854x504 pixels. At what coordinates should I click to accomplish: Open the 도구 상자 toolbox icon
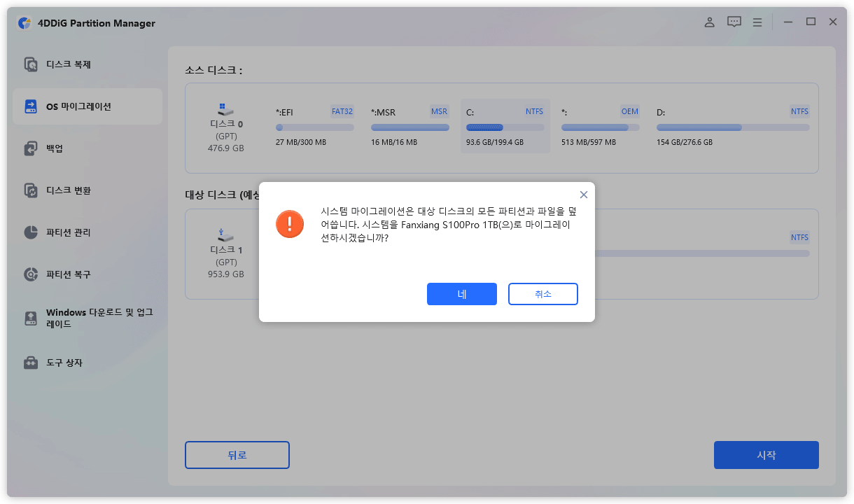pyautogui.click(x=31, y=363)
